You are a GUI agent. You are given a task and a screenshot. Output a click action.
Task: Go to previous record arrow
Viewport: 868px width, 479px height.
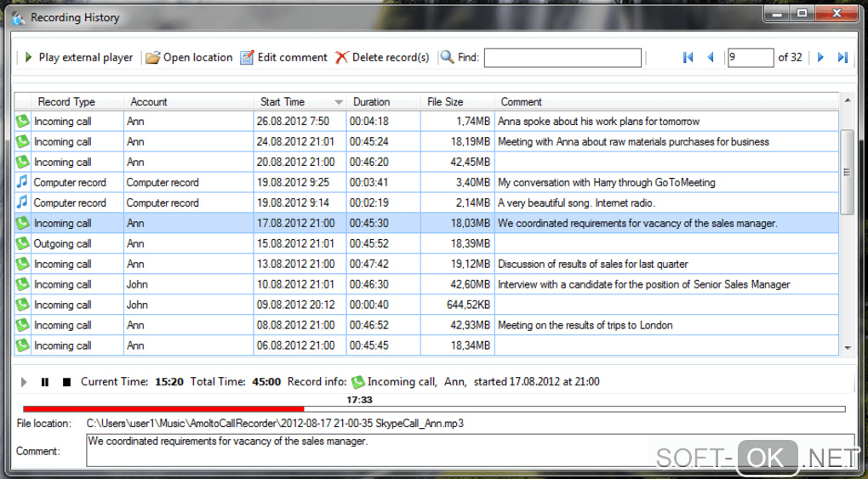tap(711, 57)
